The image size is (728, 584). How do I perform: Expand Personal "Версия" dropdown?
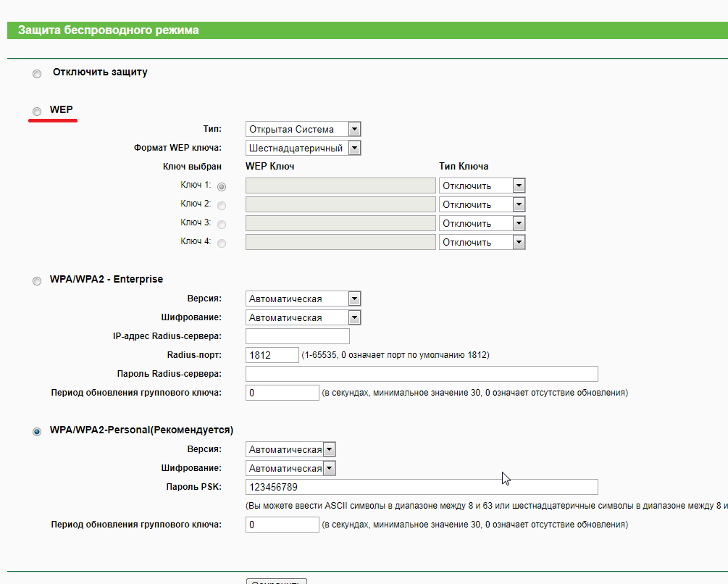tap(290, 449)
